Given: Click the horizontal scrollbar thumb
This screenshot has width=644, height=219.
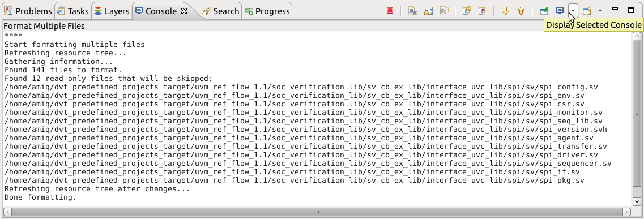Looking at the screenshot, I should (317, 212).
